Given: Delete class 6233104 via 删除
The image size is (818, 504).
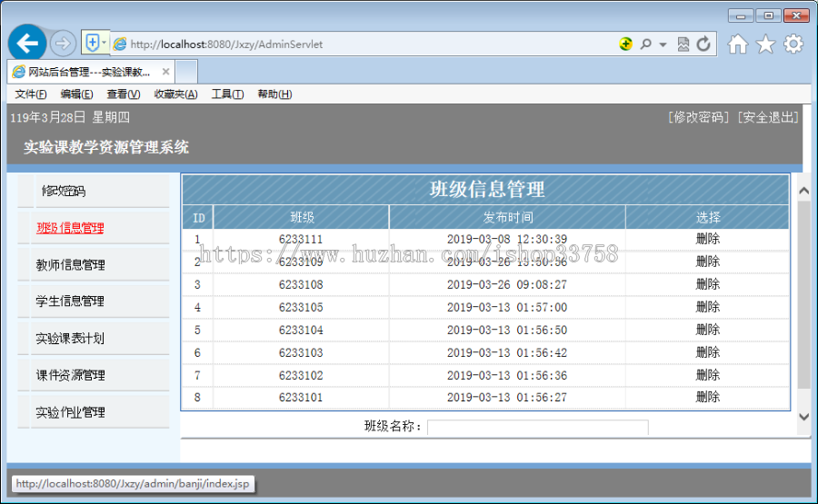Looking at the screenshot, I should (x=708, y=330).
